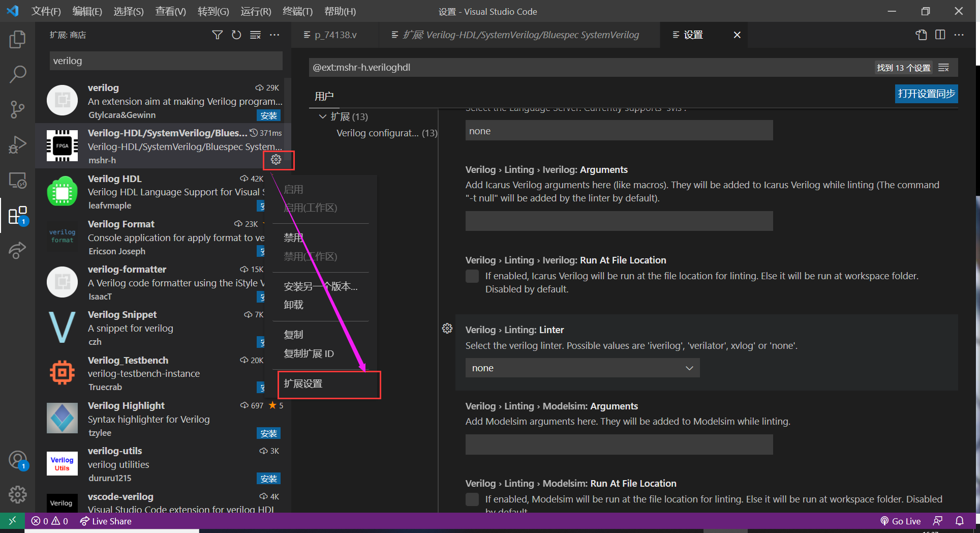Screen dimensions: 980x533
Task: Open the Manage gear at activity bar bottom
Action: pyautogui.click(x=17, y=494)
